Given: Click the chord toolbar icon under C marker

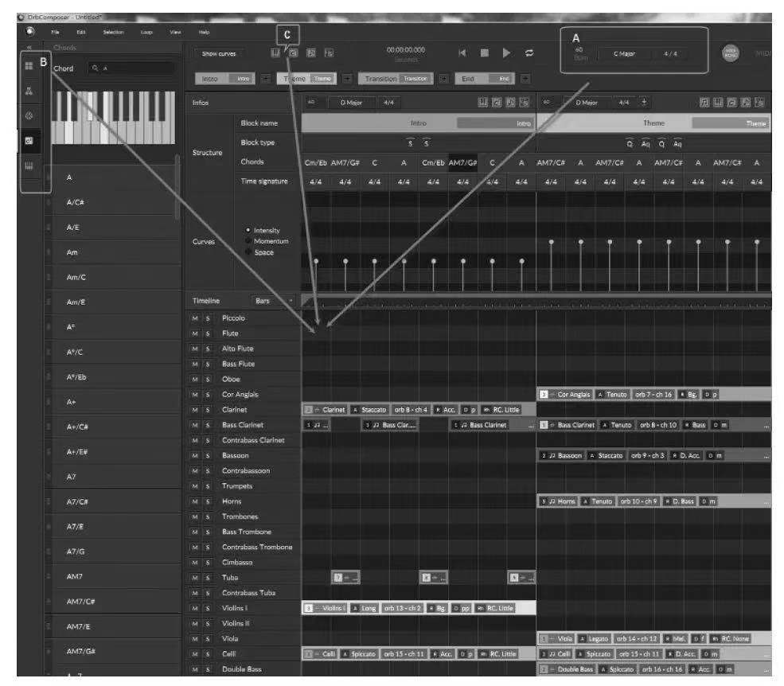Looking at the screenshot, I should pos(293,53).
